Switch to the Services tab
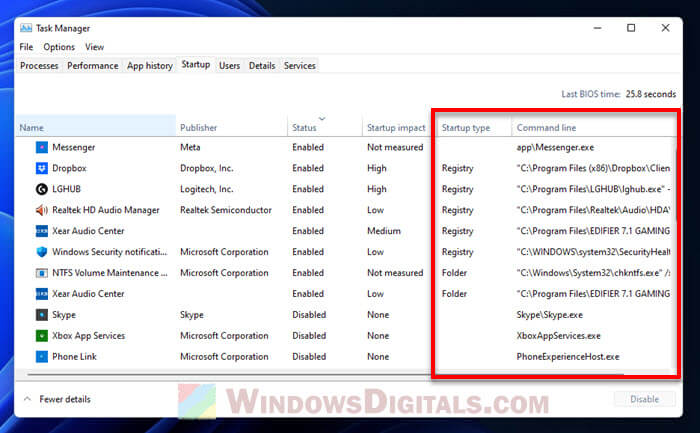 tap(300, 66)
